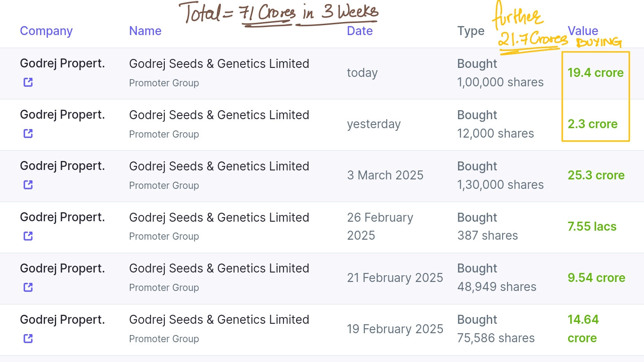Click the 9.54 crore value
Viewport: 644px width, 362px height.
(596, 277)
